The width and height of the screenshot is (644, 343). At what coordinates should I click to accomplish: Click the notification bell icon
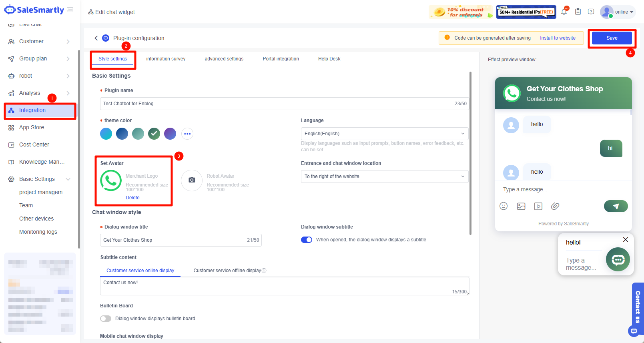tap(564, 12)
